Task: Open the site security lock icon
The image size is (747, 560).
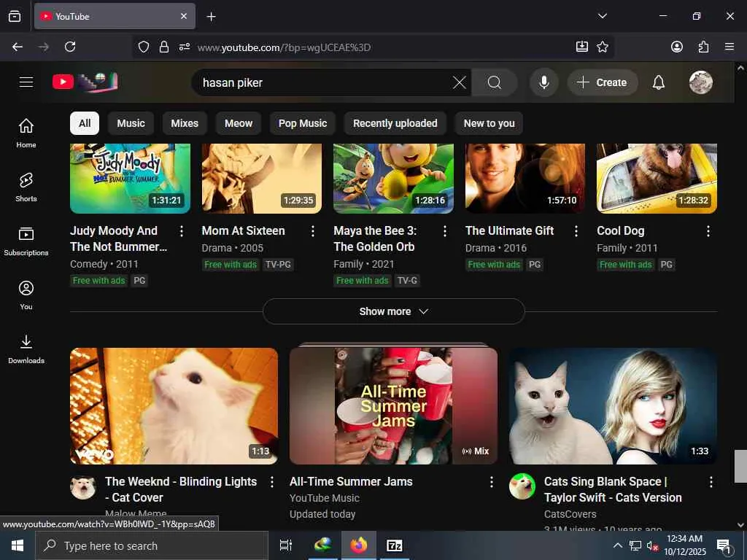Action: (164, 47)
